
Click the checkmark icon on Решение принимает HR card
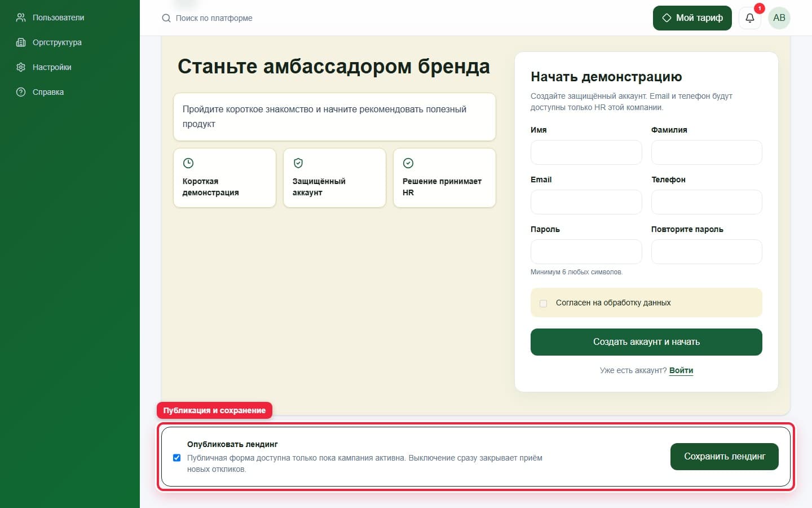tap(408, 163)
